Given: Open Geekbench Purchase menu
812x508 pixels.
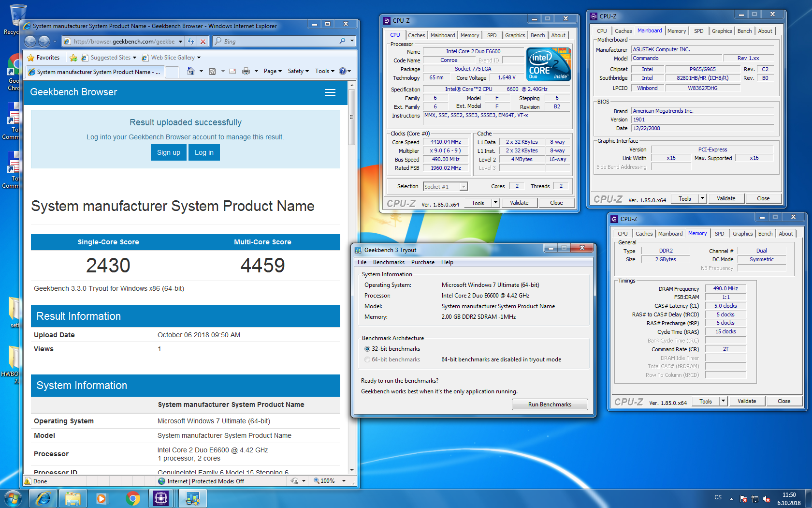Looking at the screenshot, I should [423, 262].
